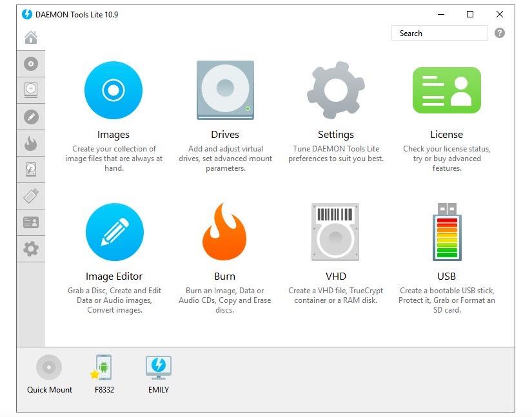Select the pencil Image Editor sidebar icon
This screenshot has width=532, height=417.
[31, 117]
